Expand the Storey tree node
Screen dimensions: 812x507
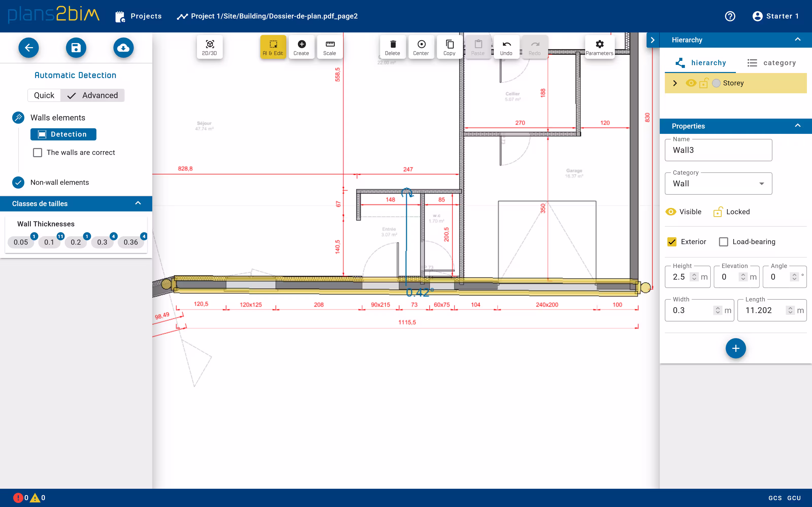click(675, 83)
